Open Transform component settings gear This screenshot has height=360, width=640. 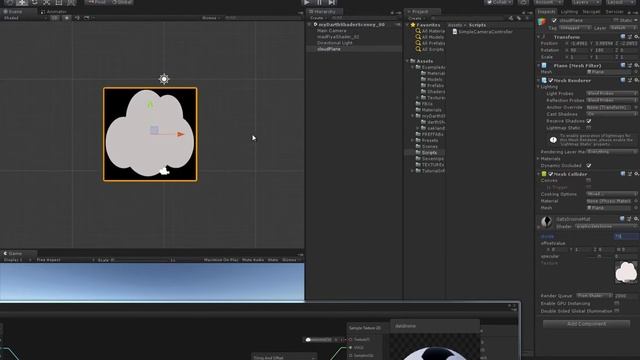coord(636,37)
